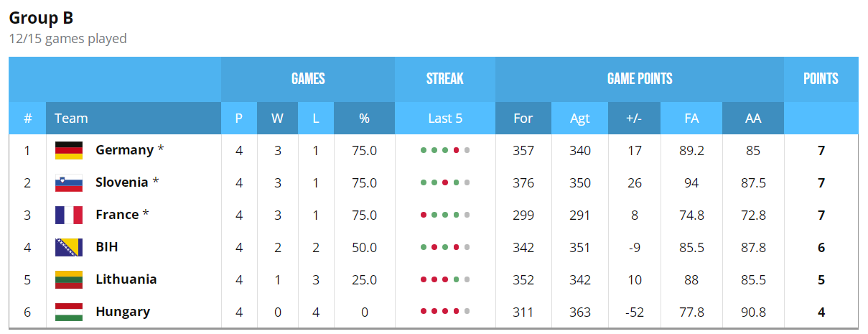The height and width of the screenshot is (334, 868).
Task: Click the POINTS column header
Action: [821, 79]
